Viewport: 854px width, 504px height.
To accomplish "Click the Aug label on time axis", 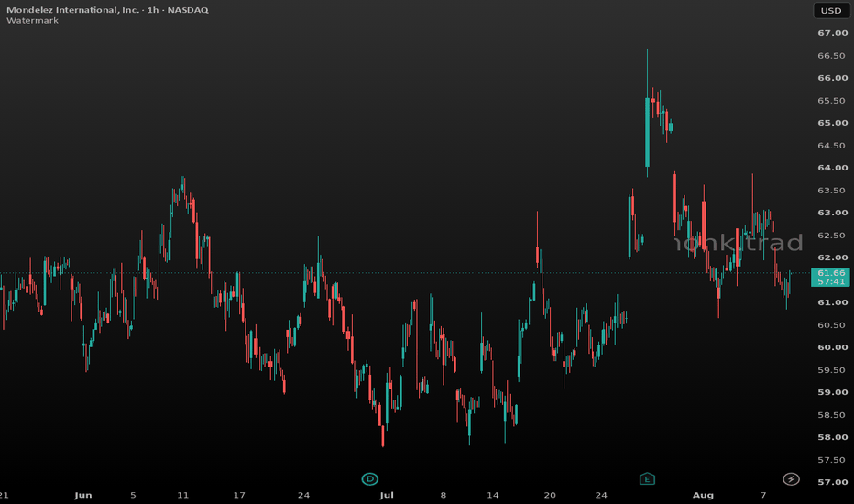I will pyautogui.click(x=703, y=495).
